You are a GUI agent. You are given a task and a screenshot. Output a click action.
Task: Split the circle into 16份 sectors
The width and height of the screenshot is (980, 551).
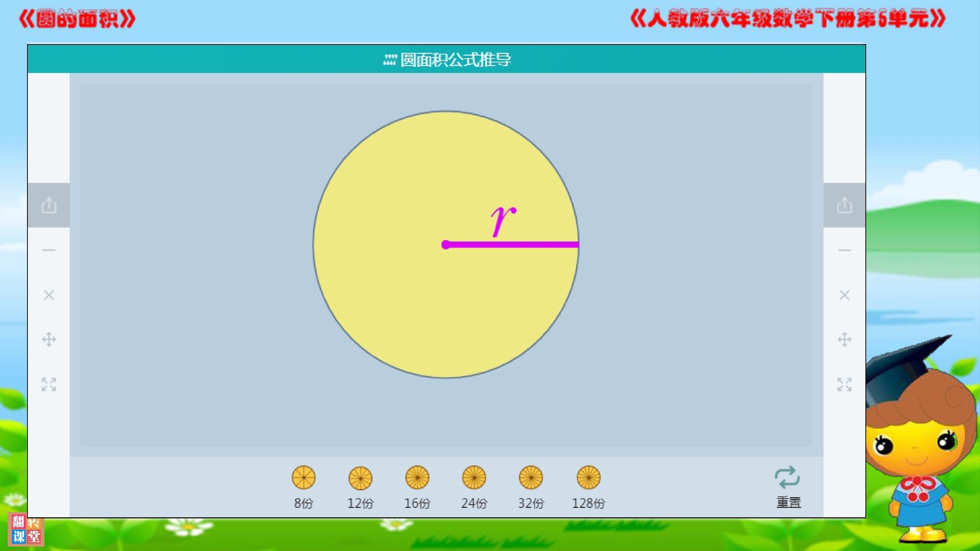(x=417, y=487)
